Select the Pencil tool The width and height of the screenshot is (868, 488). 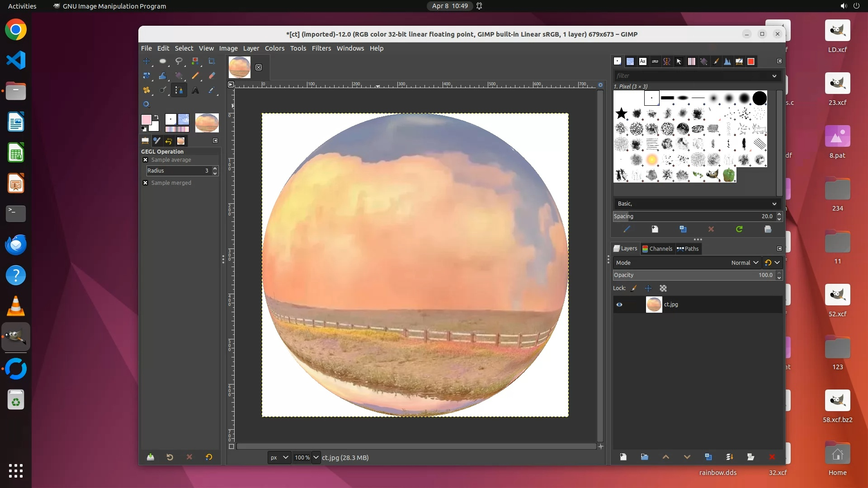pos(195,75)
